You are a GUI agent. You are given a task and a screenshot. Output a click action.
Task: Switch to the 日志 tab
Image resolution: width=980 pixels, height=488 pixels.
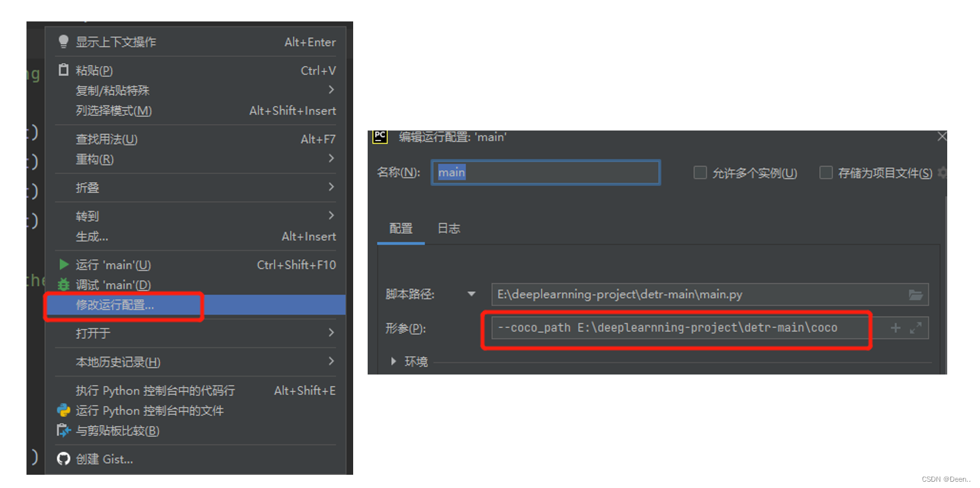[449, 228]
